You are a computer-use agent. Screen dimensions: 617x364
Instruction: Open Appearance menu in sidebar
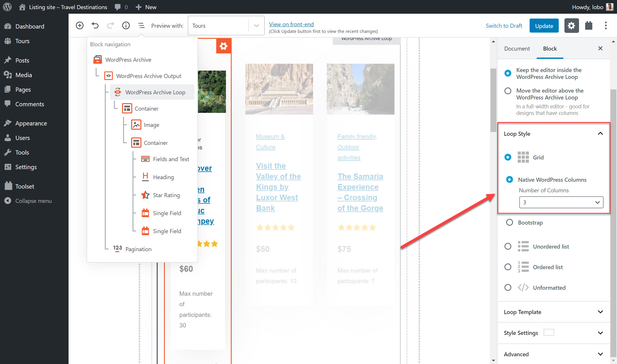coord(31,123)
